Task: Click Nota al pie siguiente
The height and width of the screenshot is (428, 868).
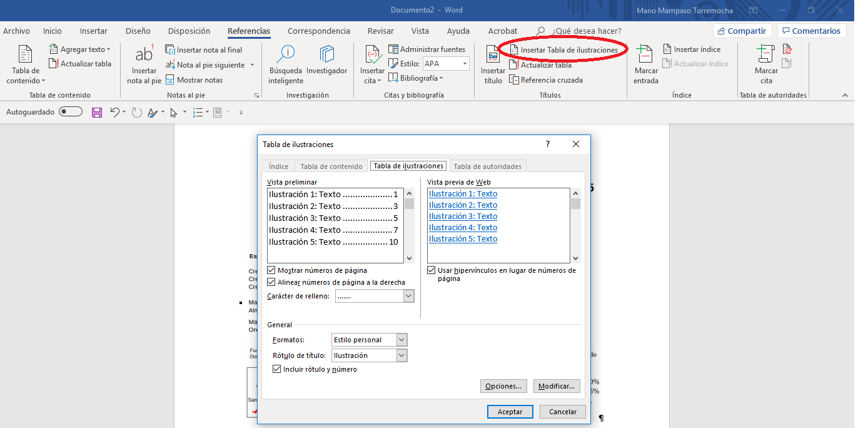Action: [205, 65]
